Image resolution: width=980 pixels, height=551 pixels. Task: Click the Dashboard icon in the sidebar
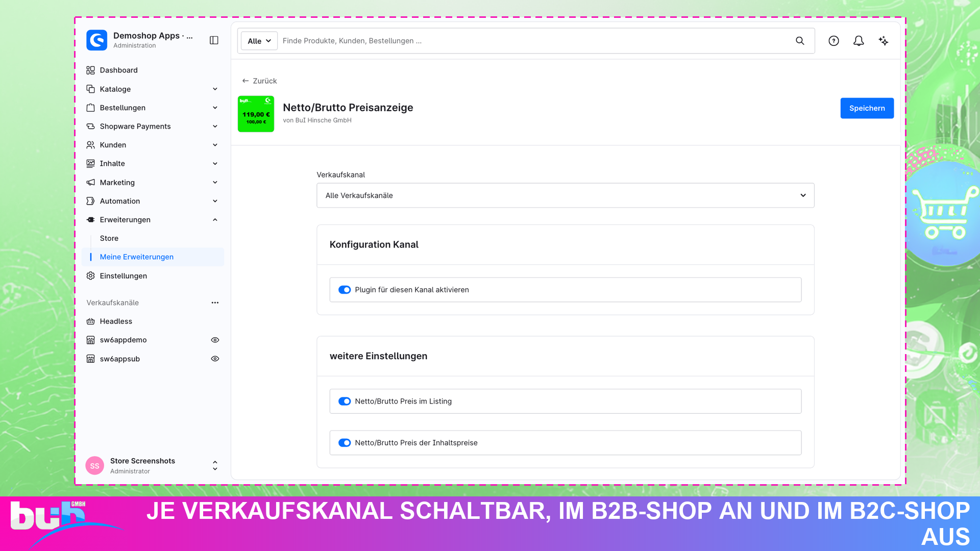coord(90,70)
